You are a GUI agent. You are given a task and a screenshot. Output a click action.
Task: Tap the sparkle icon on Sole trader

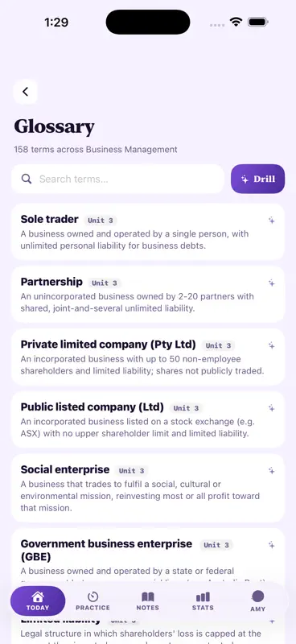(x=271, y=221)
